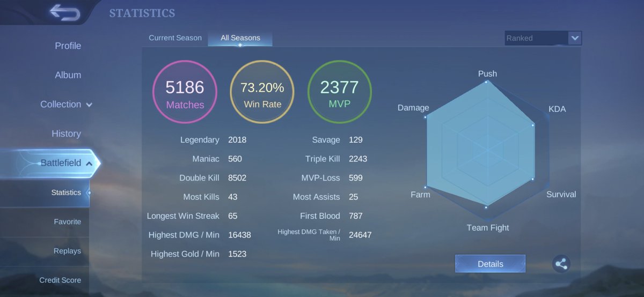This screenshot has width=644, height=297.
Task: Click the Most Assists value 25
Action: pos(353,197)
